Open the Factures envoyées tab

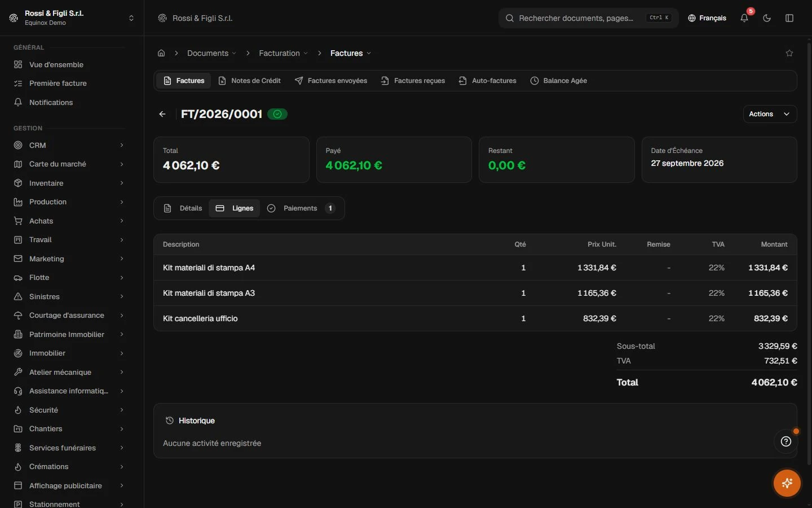tap(330, 81)
